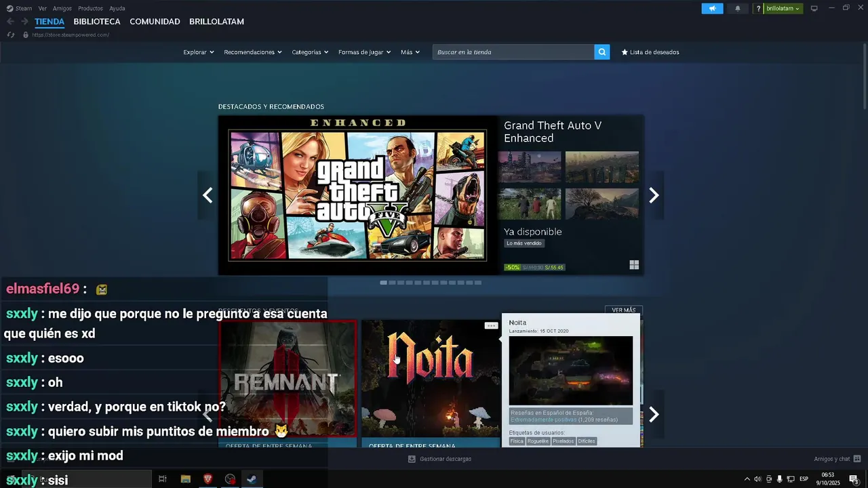Open the Ayuda menu

[x=117, y=8]
